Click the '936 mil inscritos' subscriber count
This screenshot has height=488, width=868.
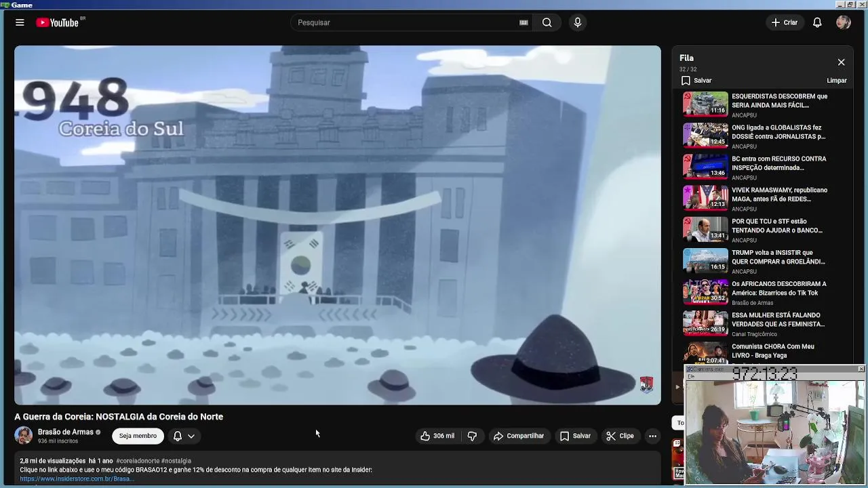click(x=58, y=441)
